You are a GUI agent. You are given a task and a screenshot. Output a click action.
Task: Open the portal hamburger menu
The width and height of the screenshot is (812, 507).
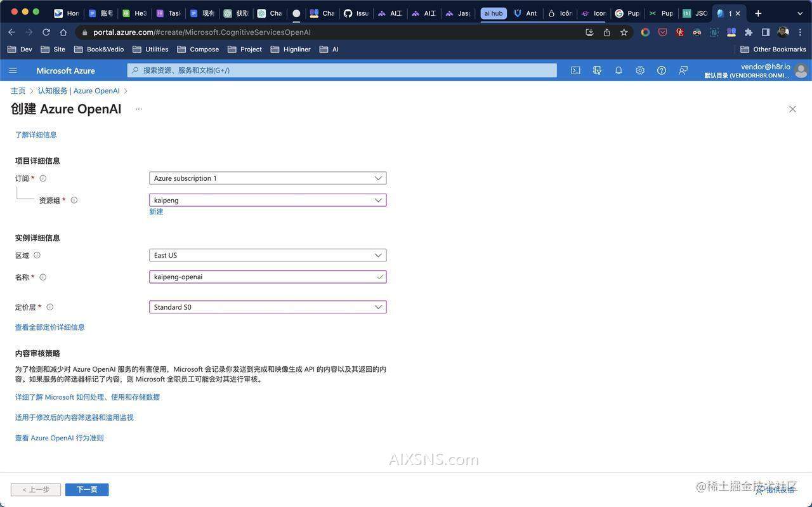13,70
